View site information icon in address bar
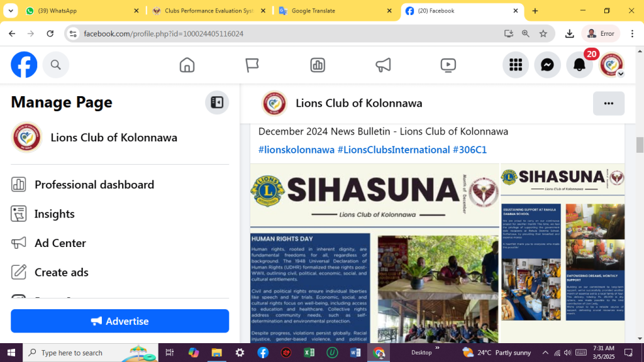 tap(73, 34)
